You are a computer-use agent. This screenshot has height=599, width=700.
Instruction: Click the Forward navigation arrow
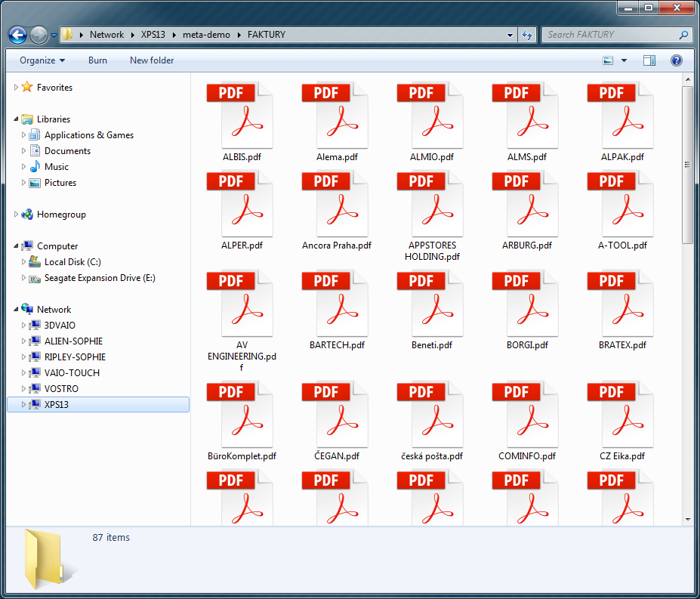tap(39, 35)
